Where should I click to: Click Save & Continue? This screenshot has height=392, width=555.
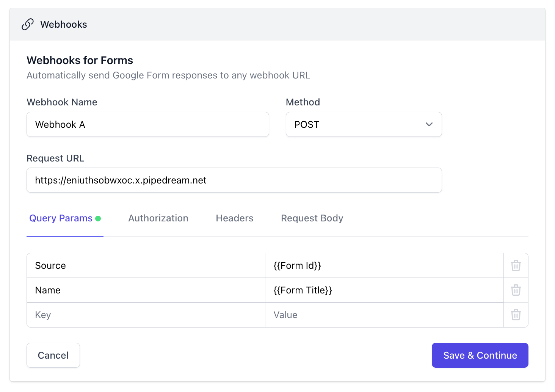click(x=480, y=355)
